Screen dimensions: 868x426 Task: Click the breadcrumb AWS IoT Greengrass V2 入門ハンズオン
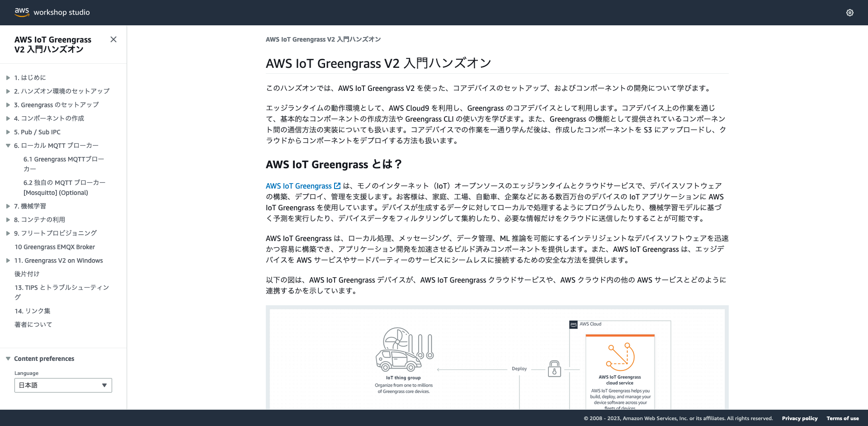[323, 39]
